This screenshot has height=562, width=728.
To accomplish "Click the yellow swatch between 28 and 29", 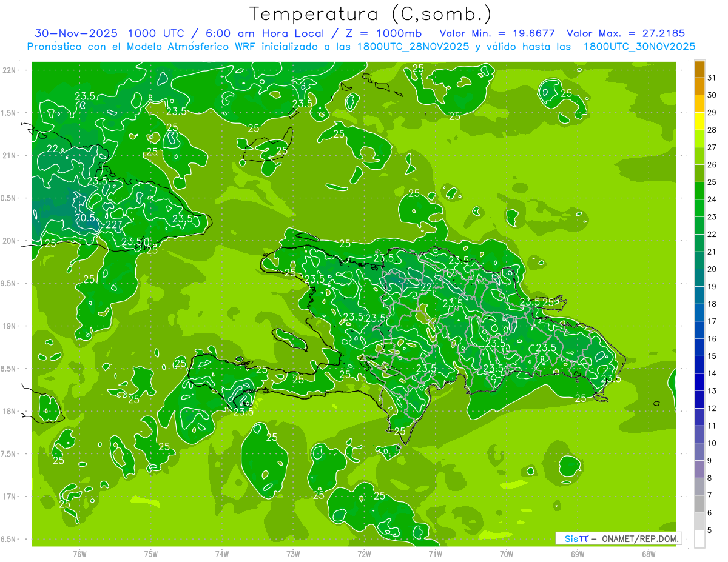I will click(x=699, y=121).
